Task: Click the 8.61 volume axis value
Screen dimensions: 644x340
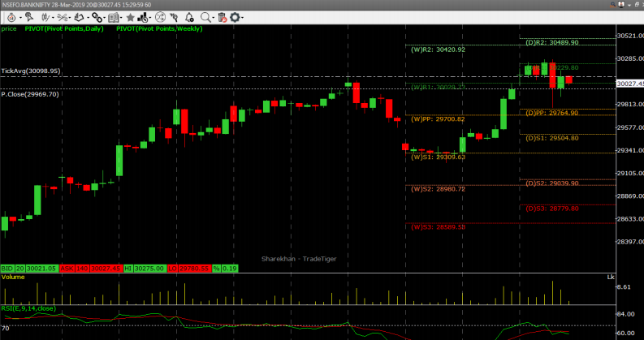Action: pyautogui.click(x=624, y=287)
